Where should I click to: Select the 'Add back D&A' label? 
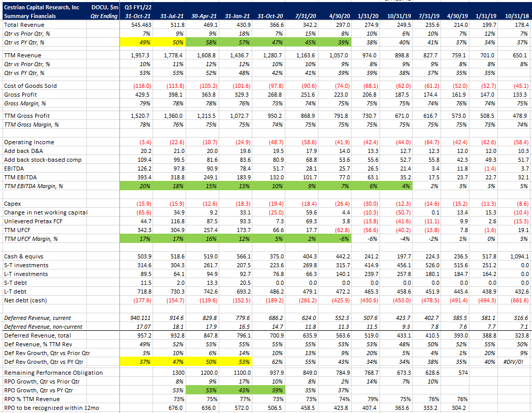[23, 151]
